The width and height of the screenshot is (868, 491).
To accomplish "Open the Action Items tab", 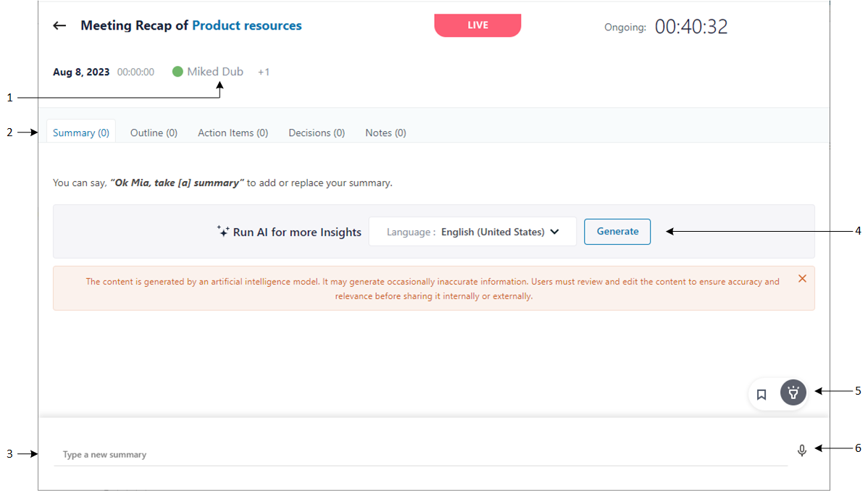I will click(x=233, y=133).
